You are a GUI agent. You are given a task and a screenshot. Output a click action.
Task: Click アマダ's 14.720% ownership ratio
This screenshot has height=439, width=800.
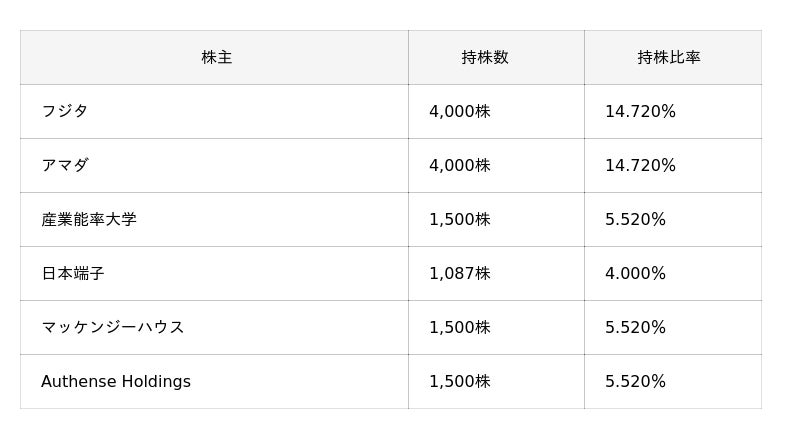tap(640, 166)
